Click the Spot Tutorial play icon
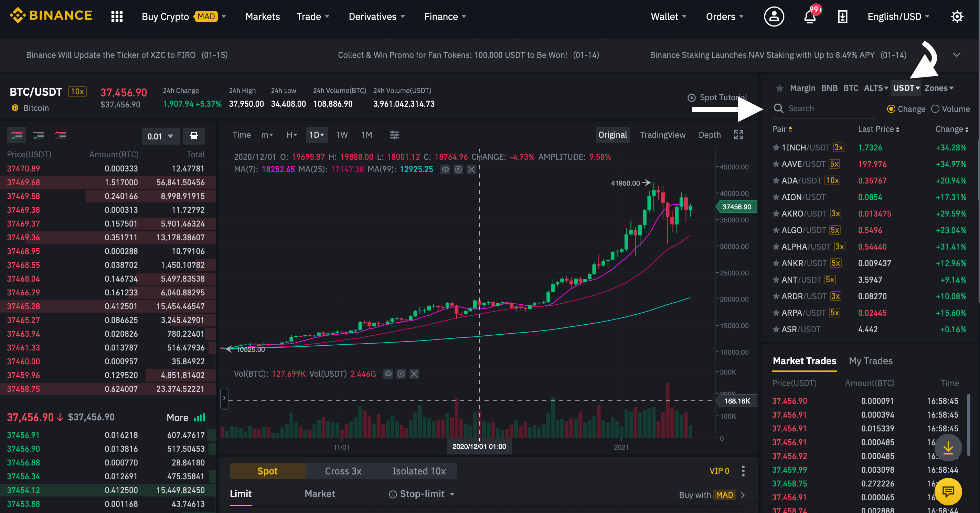The image size is (980, 513). click(x=691, y=98)
